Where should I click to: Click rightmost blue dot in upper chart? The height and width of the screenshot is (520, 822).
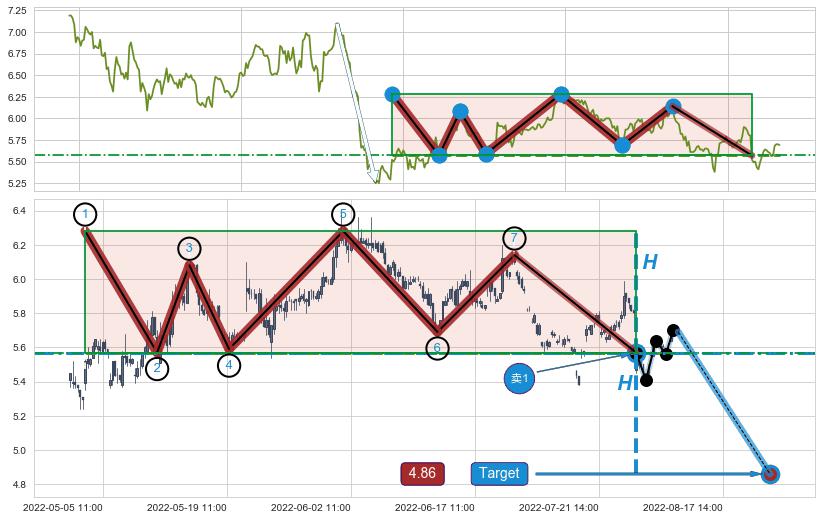click(673, 106)
